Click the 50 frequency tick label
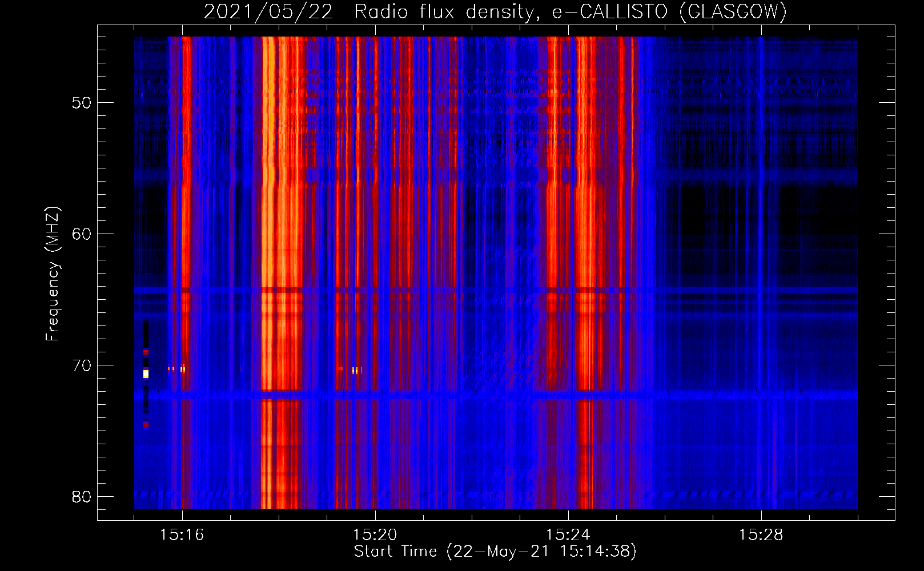 (82, 103)
